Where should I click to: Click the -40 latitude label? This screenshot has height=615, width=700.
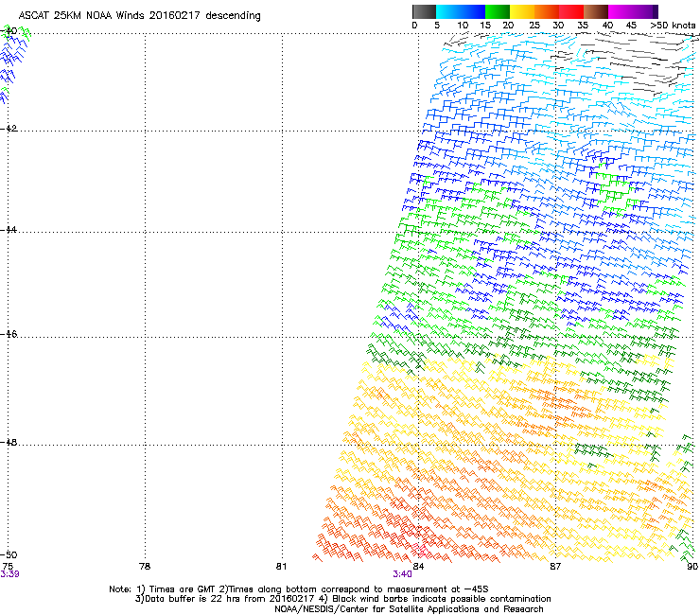tap(9, 31)
